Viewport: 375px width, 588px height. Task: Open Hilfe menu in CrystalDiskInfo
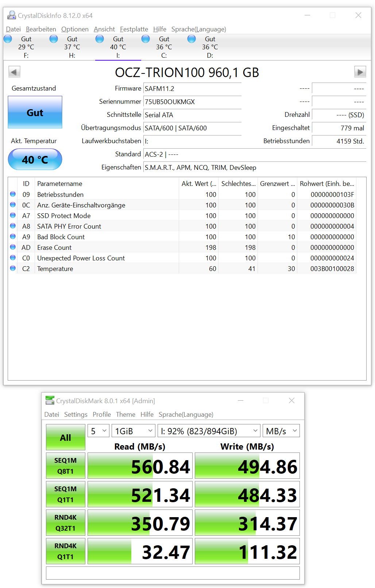tap(160, 29)
